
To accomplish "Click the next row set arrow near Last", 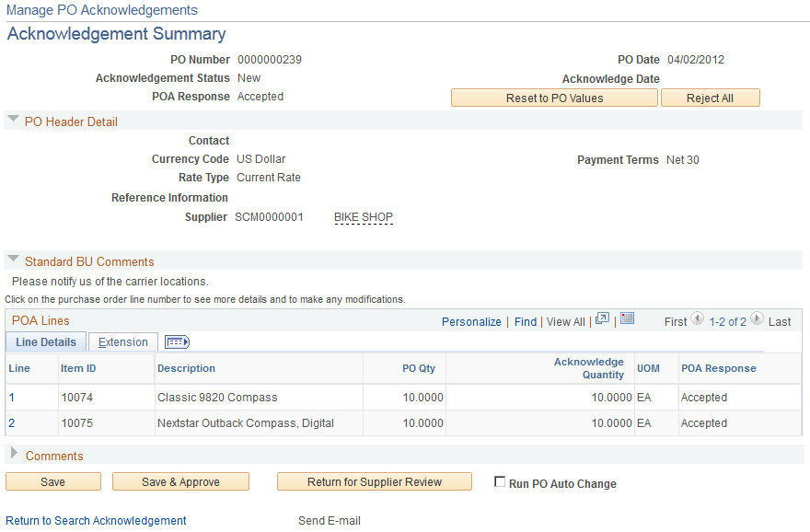I will pyautogui.click(x=756, y=320).
